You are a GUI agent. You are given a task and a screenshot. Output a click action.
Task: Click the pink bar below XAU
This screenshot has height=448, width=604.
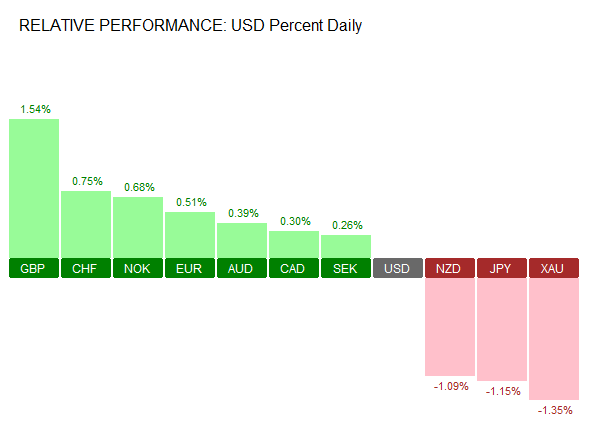(x=554, y=338)
